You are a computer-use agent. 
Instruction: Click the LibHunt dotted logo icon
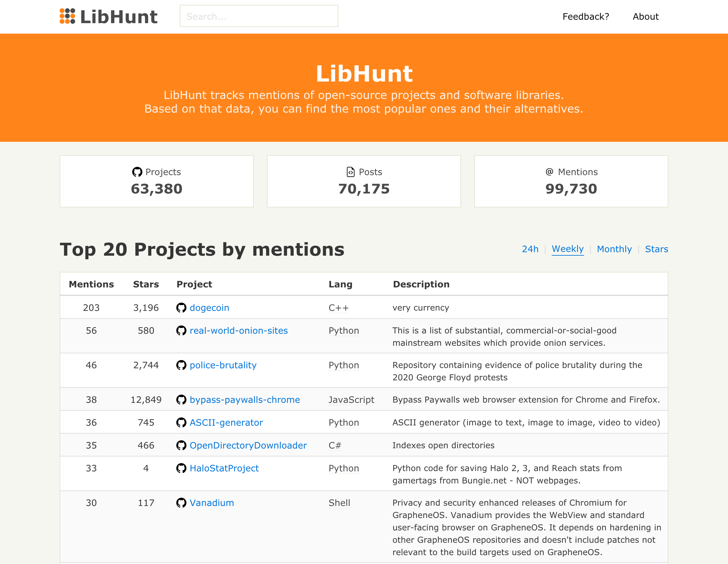pos(67,16)
